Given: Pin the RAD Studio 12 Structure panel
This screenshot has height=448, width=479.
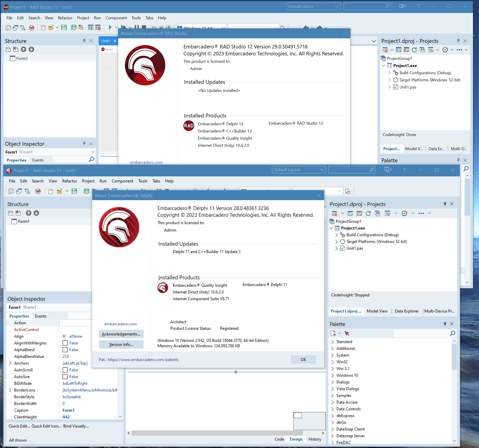Looking at the screenshot, I should [84, 41].
